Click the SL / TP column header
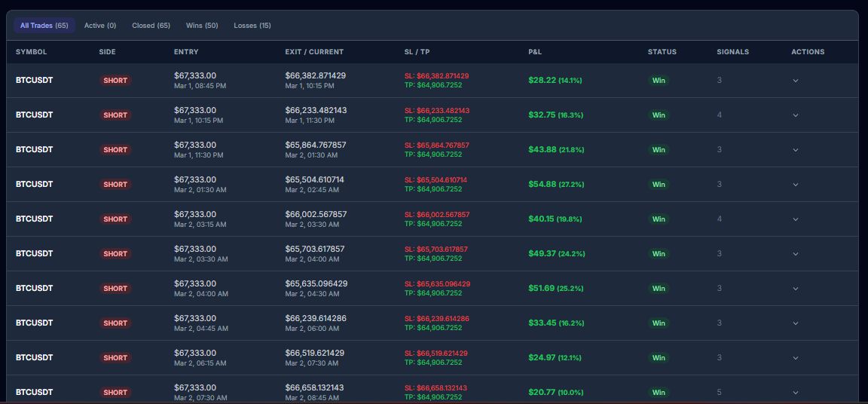This screenshot has height=404, width=868. click(417, 52)
